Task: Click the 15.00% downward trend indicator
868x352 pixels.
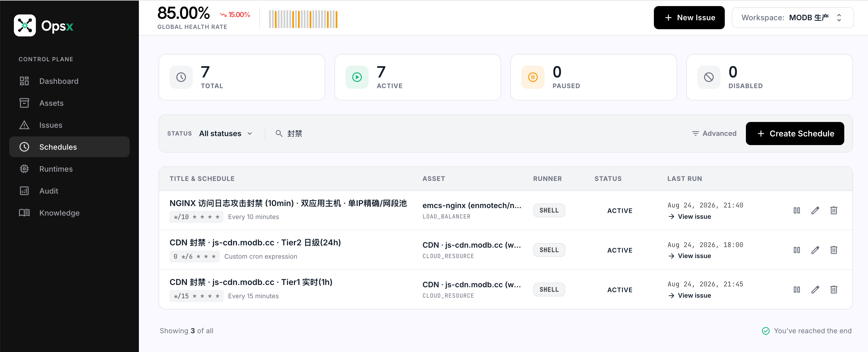Action: (235, 15)
